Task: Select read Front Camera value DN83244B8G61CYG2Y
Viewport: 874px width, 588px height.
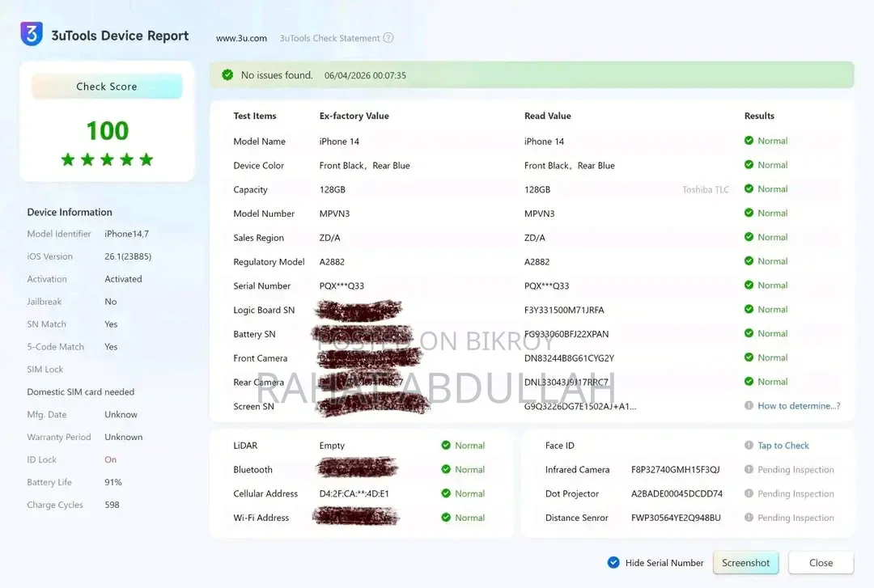Action: click(569, 357)
